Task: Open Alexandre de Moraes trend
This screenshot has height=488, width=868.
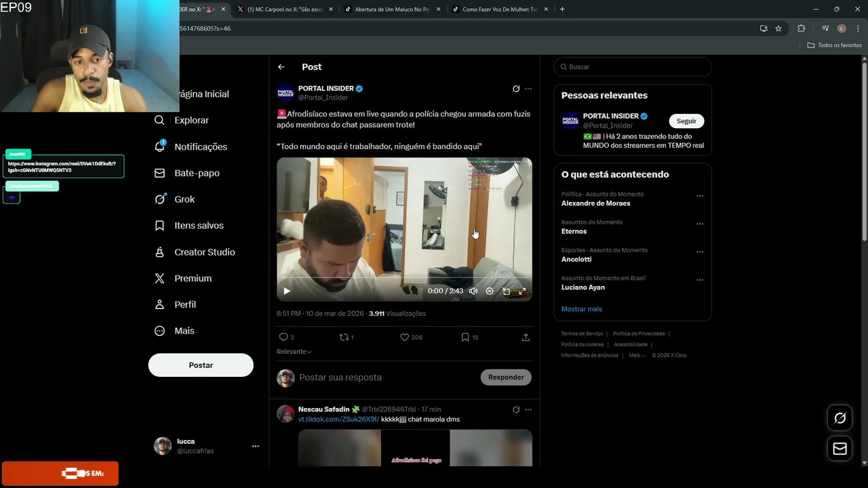Action: (x=595, y=203)
